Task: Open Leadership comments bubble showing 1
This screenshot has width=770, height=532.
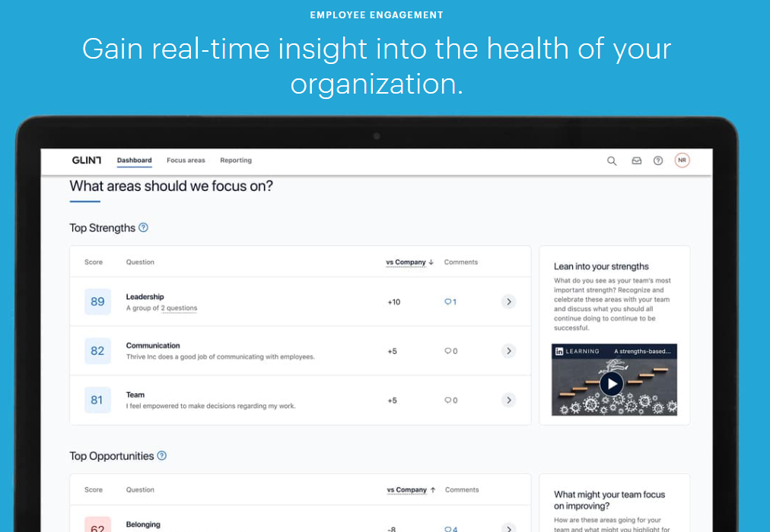Action: tap(450, 301)
